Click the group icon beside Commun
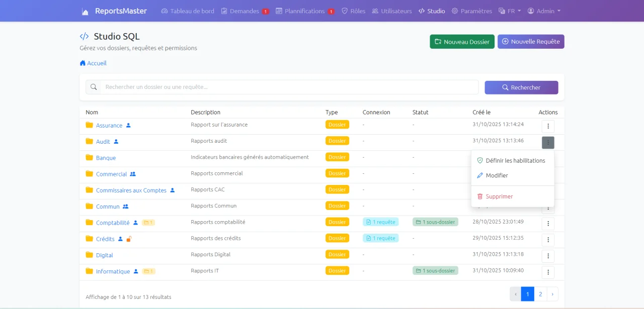The height and width of the screenshot is (309, 644). point(126,206)
